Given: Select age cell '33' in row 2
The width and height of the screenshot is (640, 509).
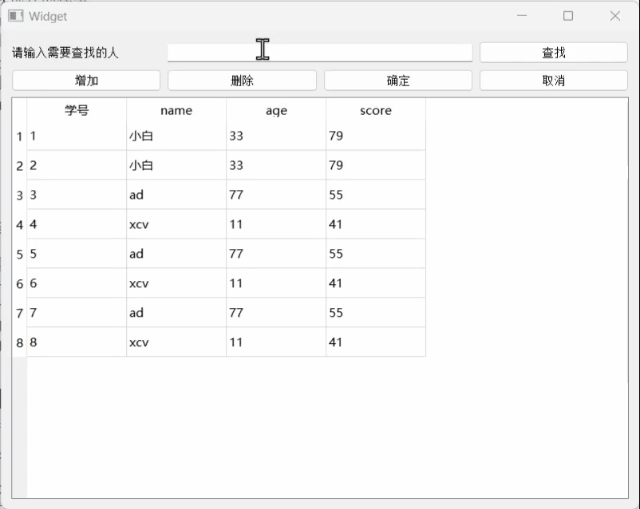Looking at the screenshot, I should (276, 165).
